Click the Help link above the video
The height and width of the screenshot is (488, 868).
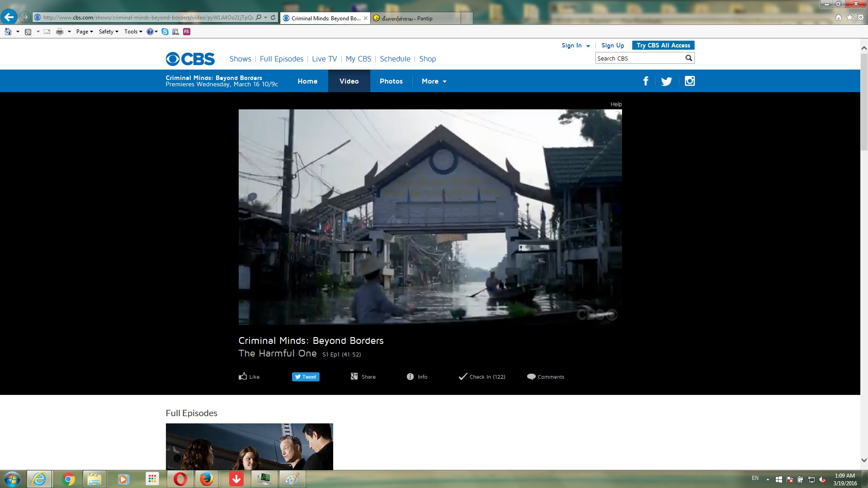coord(616,104)
